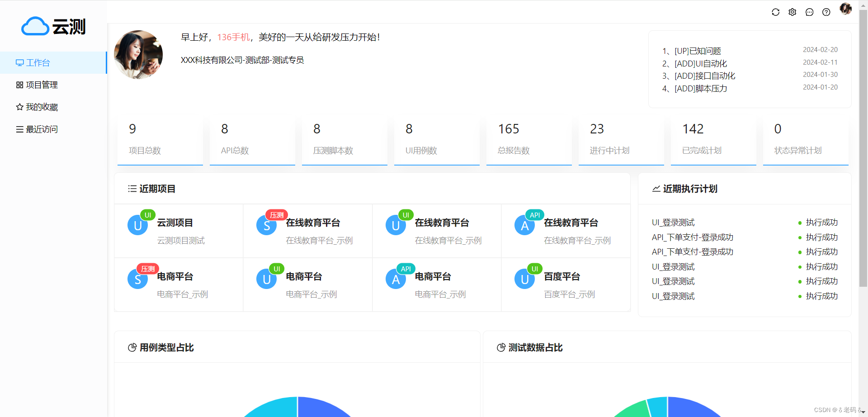Click the A avatar icon of 在线教育平台 API
The image size is (868, 417).
click(x=525, y=225)
